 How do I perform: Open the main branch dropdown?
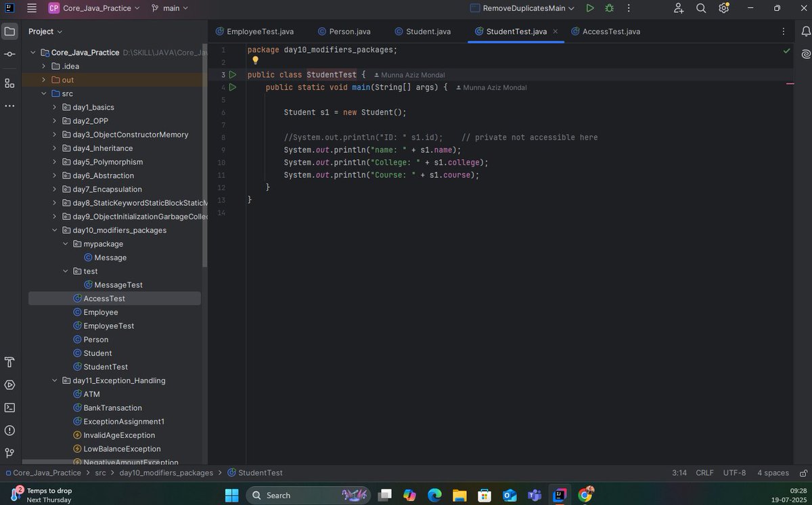click(171, 8)
